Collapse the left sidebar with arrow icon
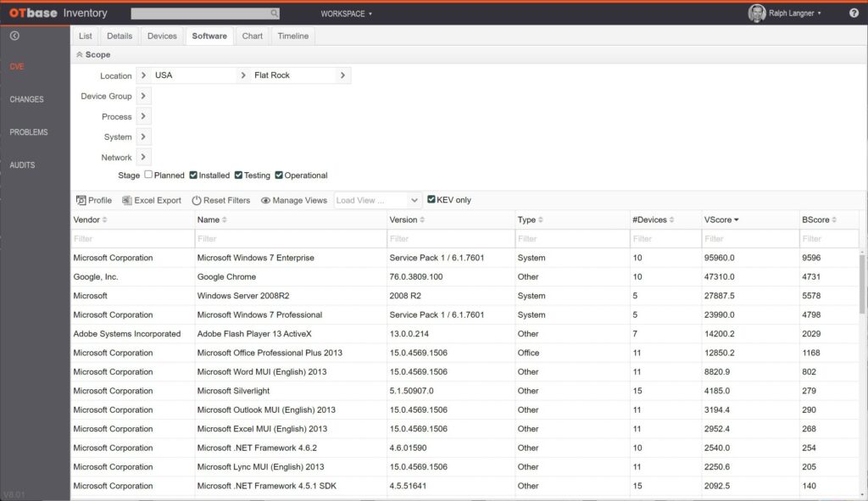Screen dimensions: 868x501 (14, 36)
